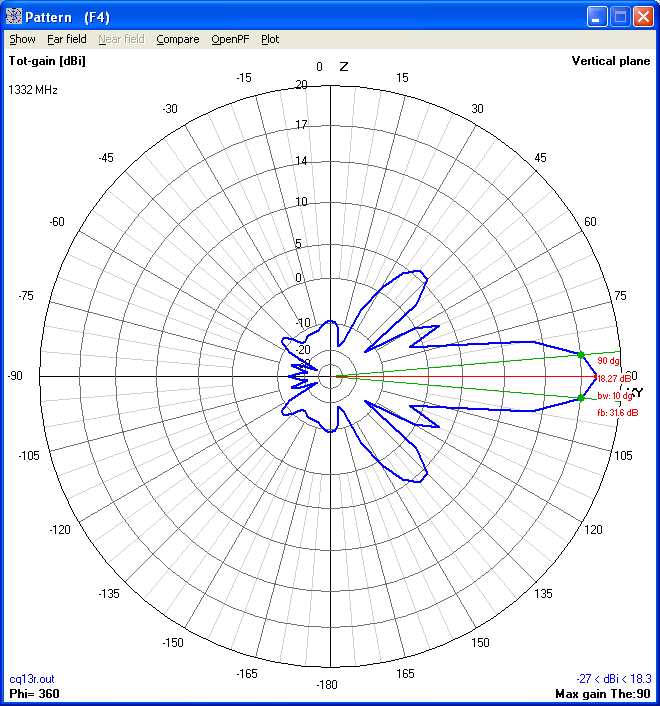Click the cq13r.out file name label
660x706 pixels.
point(29,678)
